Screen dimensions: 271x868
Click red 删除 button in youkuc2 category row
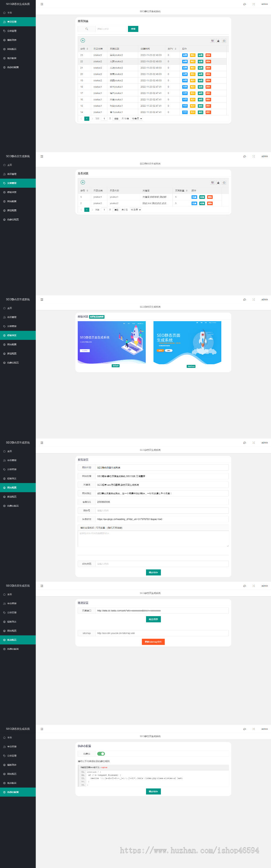(210, 204)
